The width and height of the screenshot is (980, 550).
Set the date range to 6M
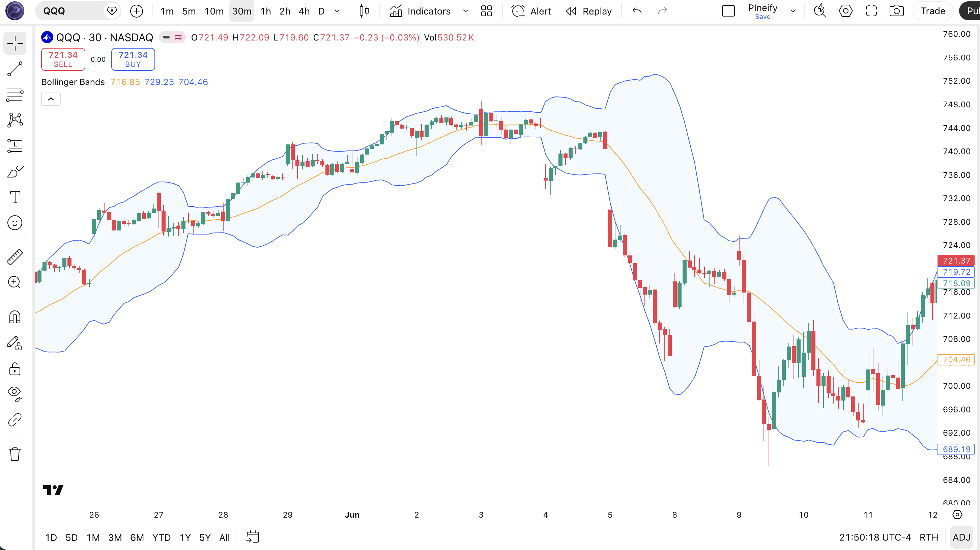click(x=137, y=538)
